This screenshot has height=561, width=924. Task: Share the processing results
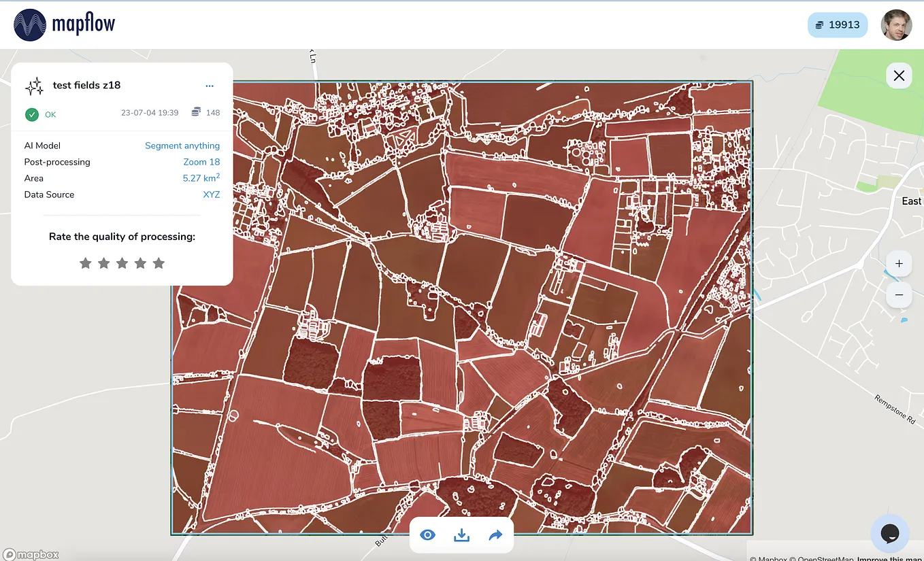495,535
